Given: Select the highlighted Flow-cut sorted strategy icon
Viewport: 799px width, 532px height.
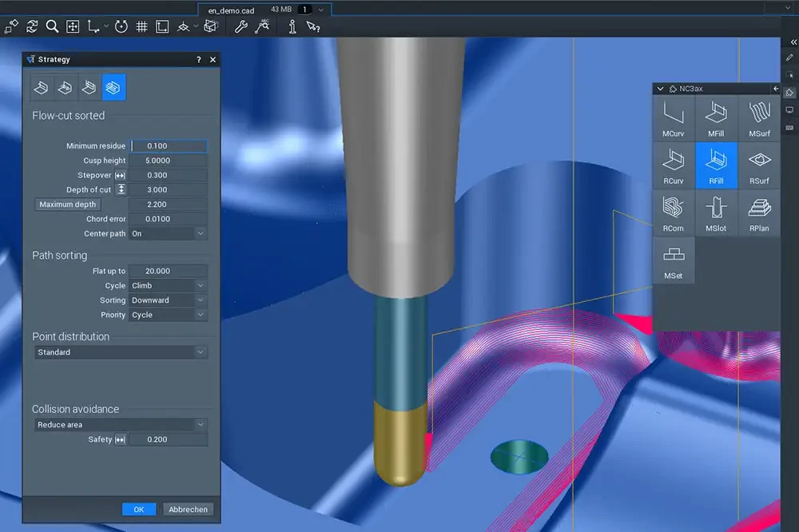Looking at the screenshot, I should (x=113, y=88).
